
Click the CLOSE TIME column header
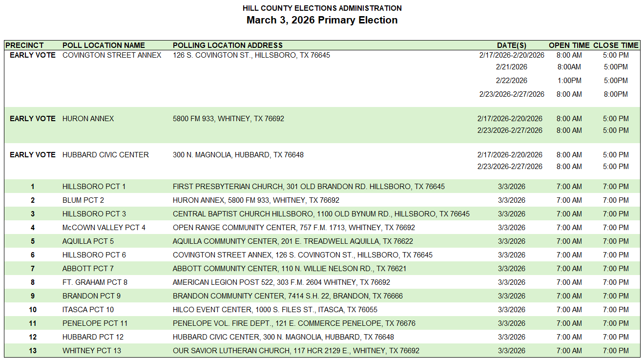(x=616, y=45)
